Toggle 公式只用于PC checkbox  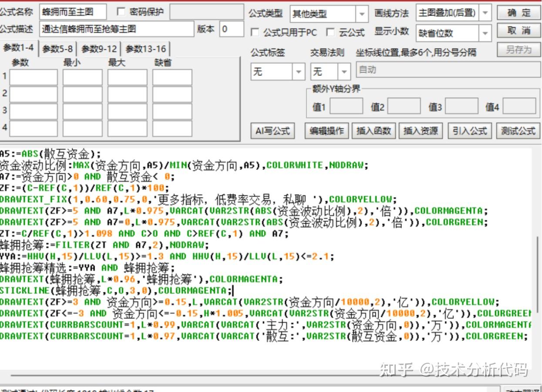[255, 32]
